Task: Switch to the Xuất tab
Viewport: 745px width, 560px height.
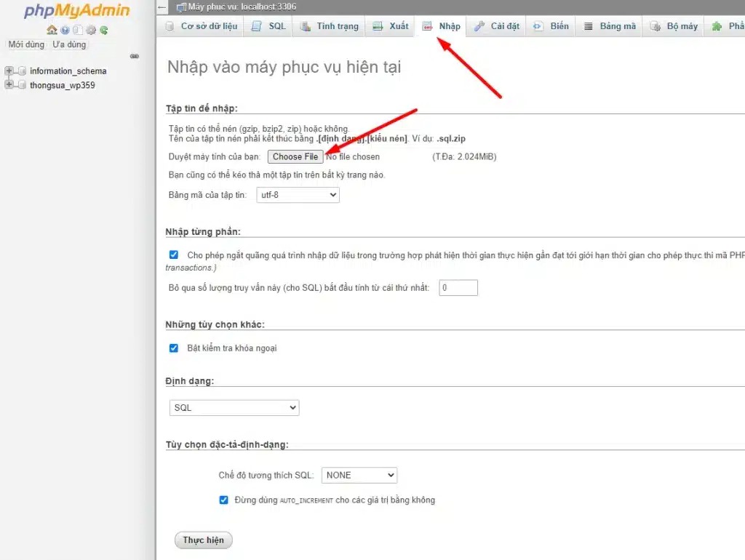Action: pos(391,26)
